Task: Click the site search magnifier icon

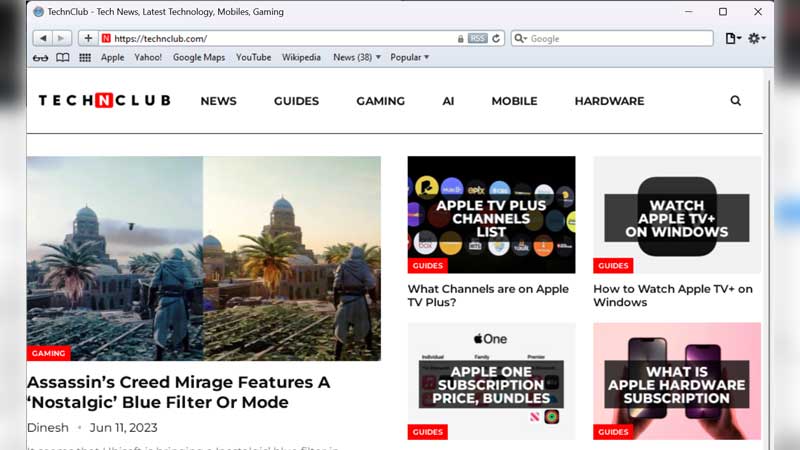Action: (x=735, y=101)
